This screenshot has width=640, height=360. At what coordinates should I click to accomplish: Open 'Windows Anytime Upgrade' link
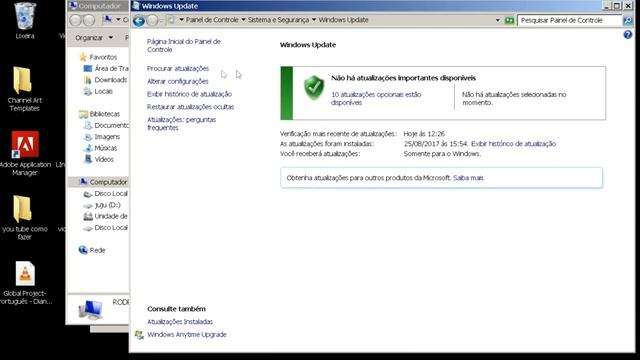[x=187, y=335]
